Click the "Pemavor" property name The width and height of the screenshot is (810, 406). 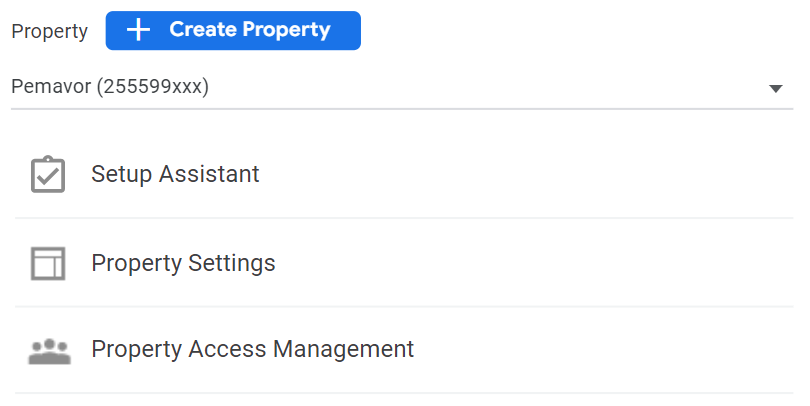(x=51, y=88)
